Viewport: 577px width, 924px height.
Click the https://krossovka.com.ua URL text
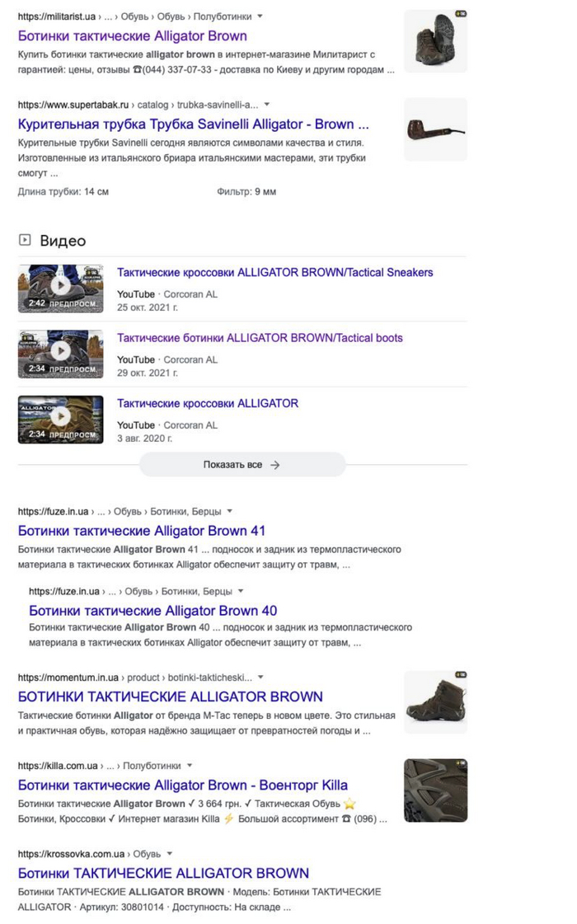(x=72, y=854)
